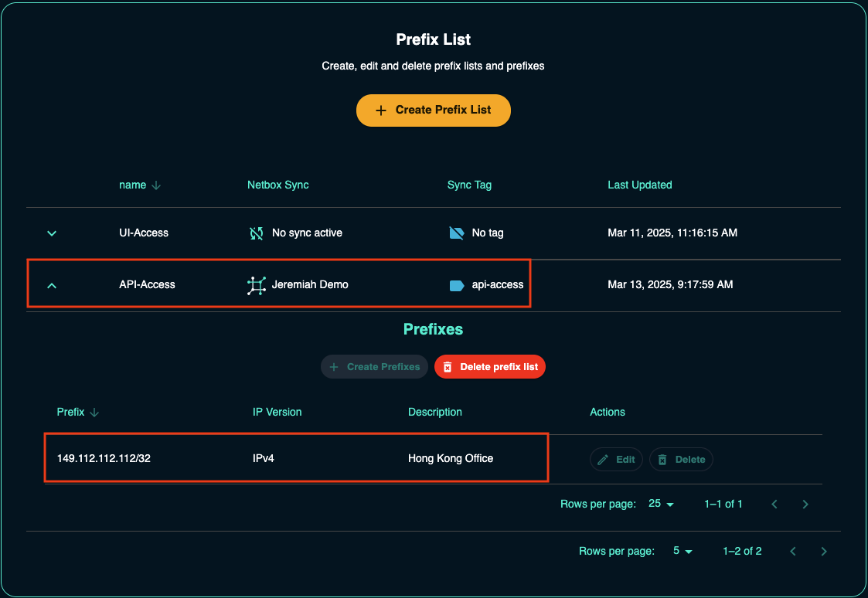
Task: Go to previous page of prefix lists
Action: click(x=793, y=552)
